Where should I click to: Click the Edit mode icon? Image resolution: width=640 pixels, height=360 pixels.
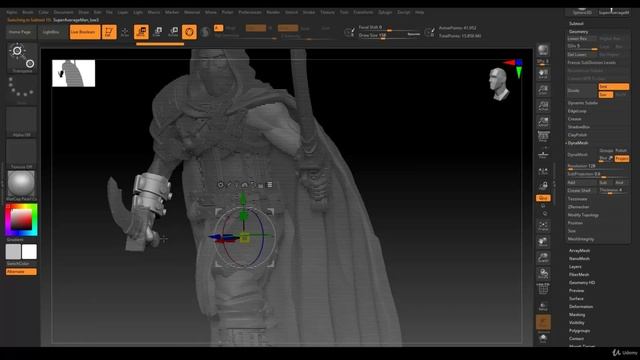tap(109, 32)
